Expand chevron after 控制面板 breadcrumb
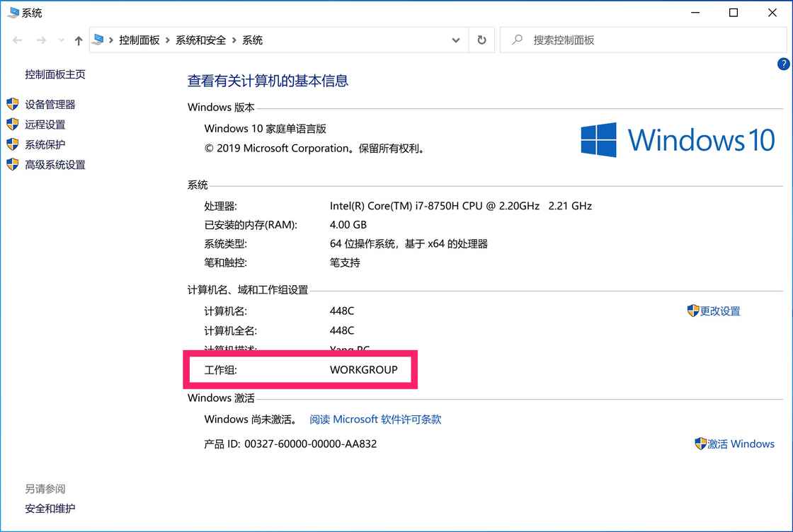This screenshot has height=532, width=793. (x=168, y=40)
